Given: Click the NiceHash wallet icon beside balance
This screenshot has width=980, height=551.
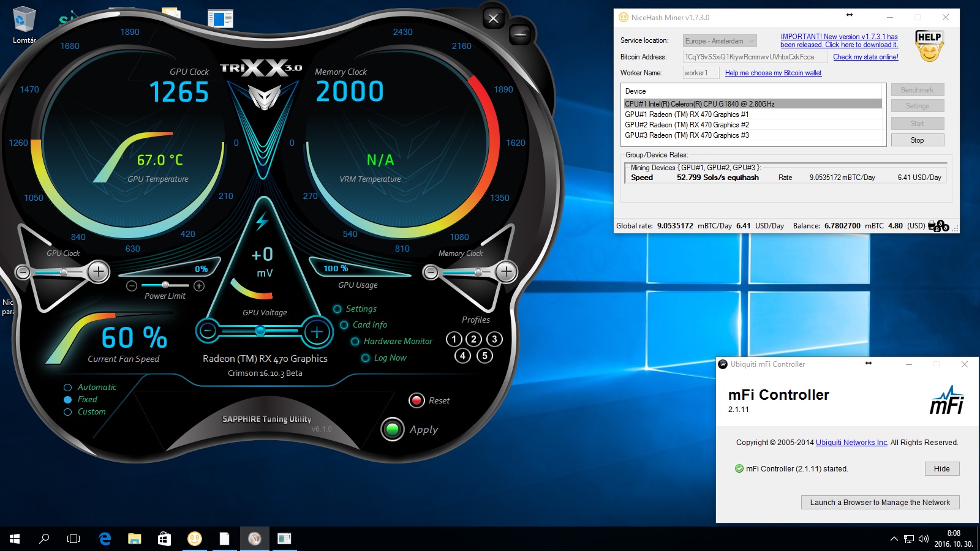Looking at the screenshot, I should coord(938,226).
